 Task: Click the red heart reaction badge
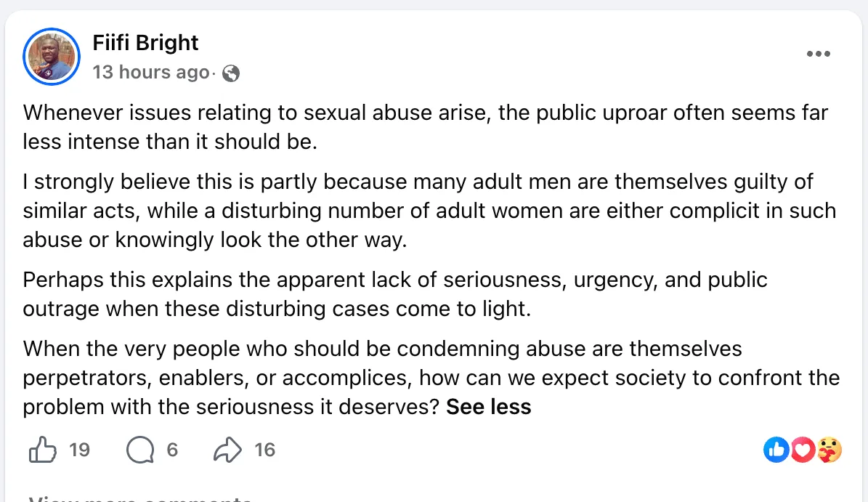(x=803, y=450)
